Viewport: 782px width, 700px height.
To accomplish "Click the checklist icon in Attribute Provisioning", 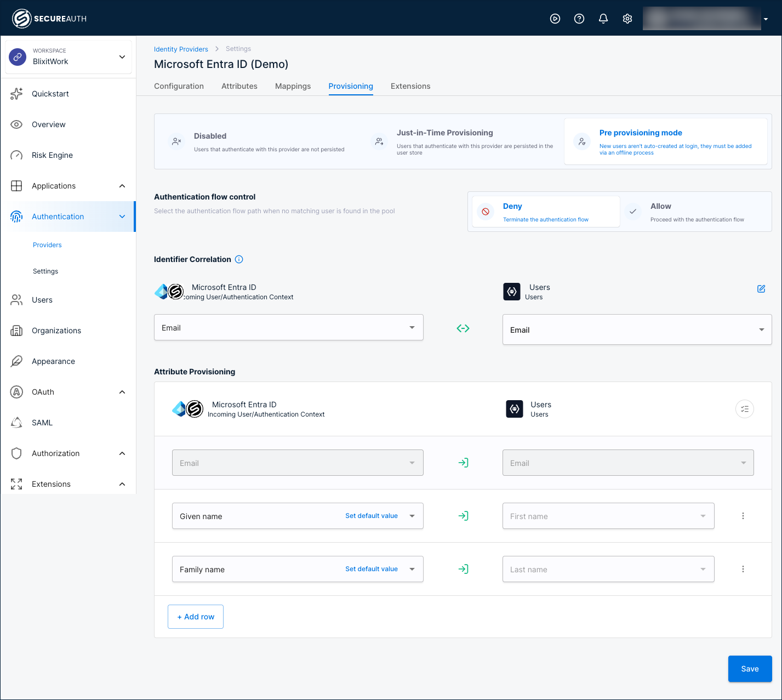I will click(745, 409).
